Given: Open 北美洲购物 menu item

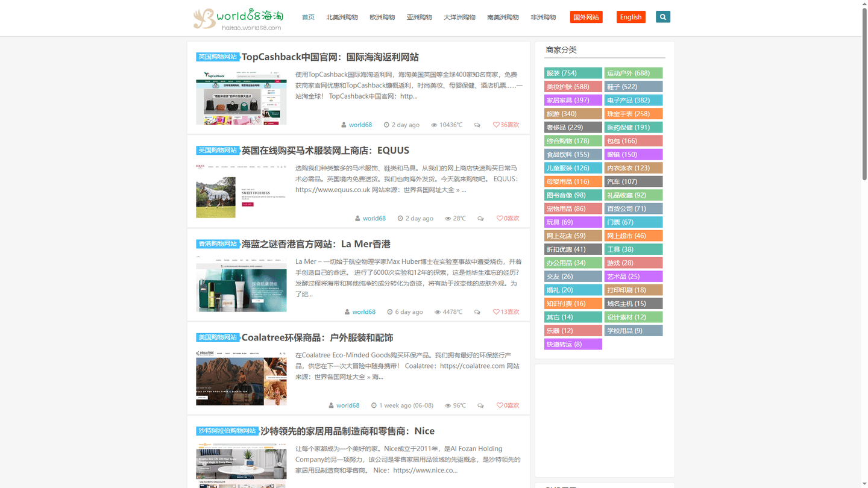Looking at the screenshot, I should 342,17.
